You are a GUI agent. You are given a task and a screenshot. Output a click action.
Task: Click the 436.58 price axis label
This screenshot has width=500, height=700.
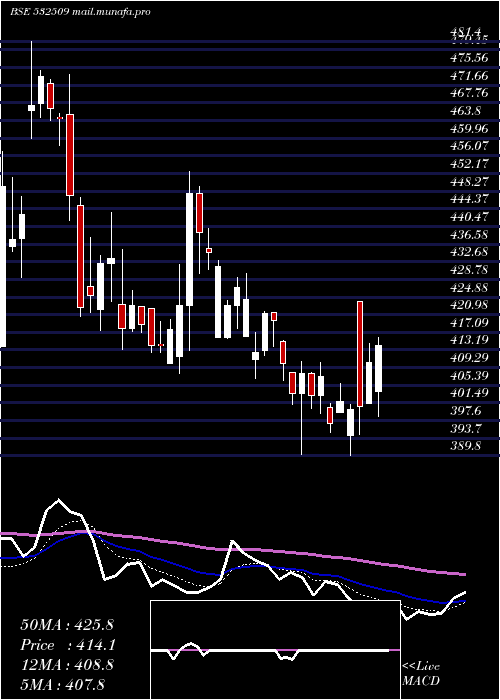(469, 234)
